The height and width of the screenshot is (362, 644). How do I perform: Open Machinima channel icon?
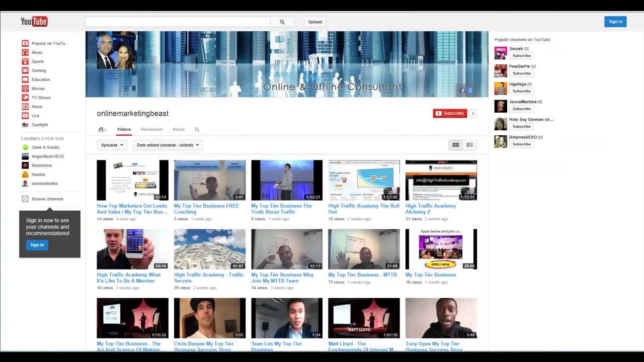25,165
